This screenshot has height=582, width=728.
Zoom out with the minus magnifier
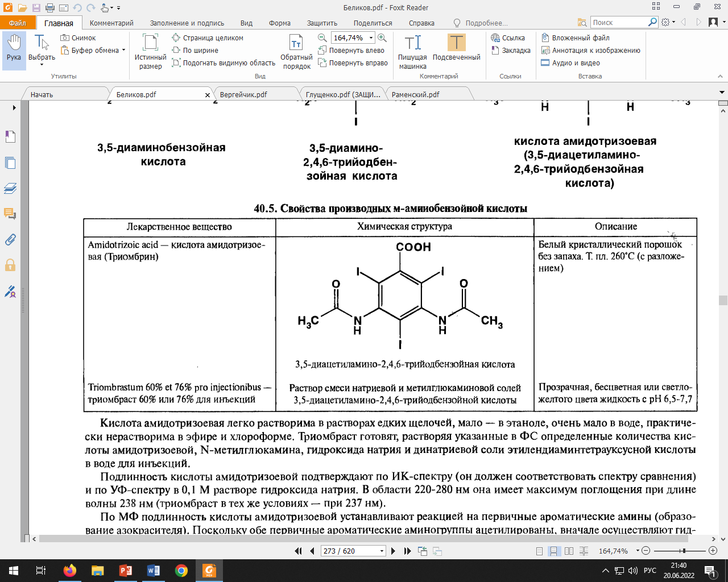pyautogui.click(x=322, y=38)
